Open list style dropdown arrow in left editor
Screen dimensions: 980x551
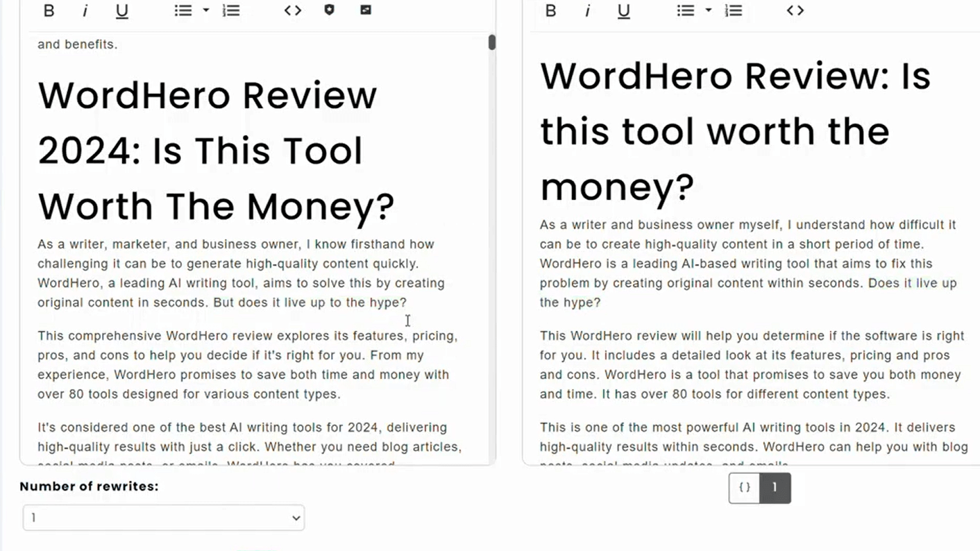pyautogui.click(x=205, y=10)
